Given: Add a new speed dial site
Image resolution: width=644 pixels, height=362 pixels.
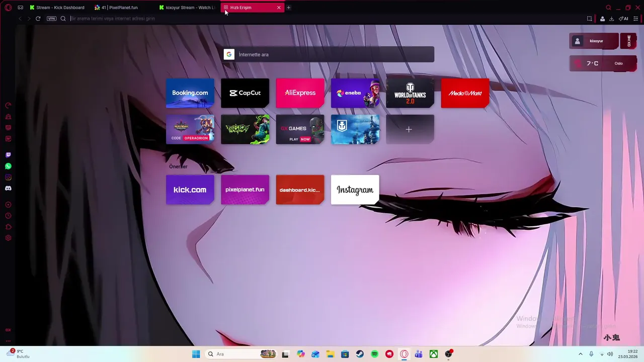Looking at the screenshot, I should click(410, 129).
